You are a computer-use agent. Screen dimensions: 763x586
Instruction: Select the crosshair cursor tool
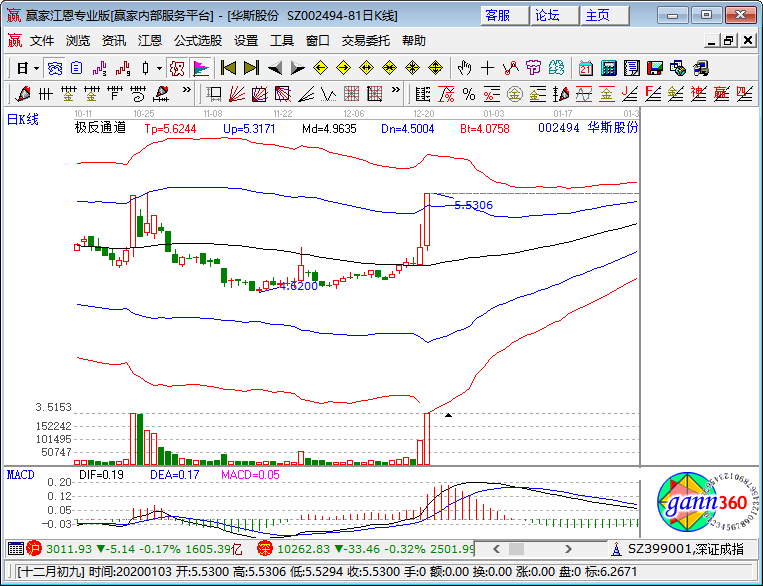click(488, 68)
